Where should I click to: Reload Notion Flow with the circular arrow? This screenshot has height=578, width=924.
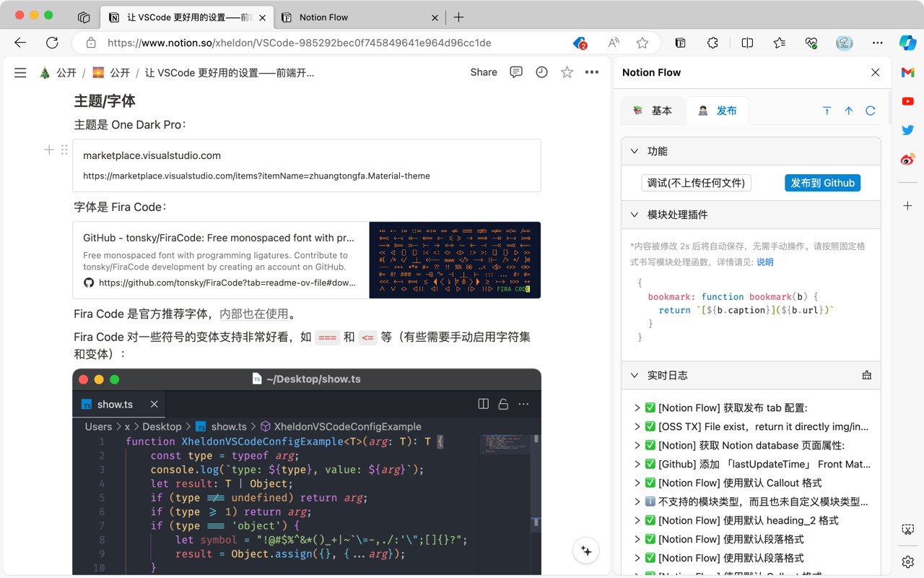[871, 111]
